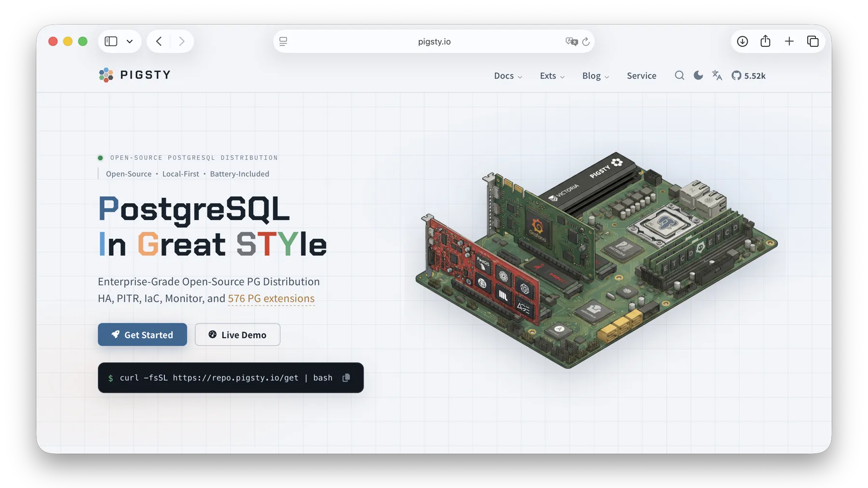Click 'Enterprise-Grade Open-Source PG Distribution' text
Screen dimensions: 868x488
[209, 281]
